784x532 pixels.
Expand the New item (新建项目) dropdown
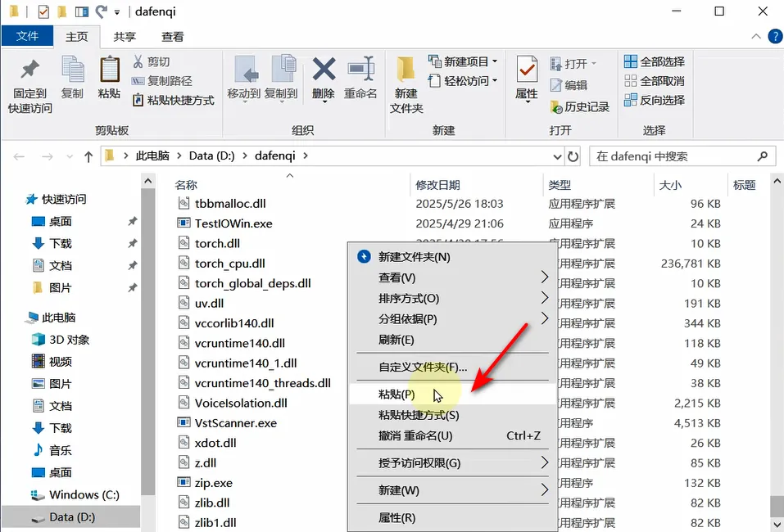click(495, 61)
